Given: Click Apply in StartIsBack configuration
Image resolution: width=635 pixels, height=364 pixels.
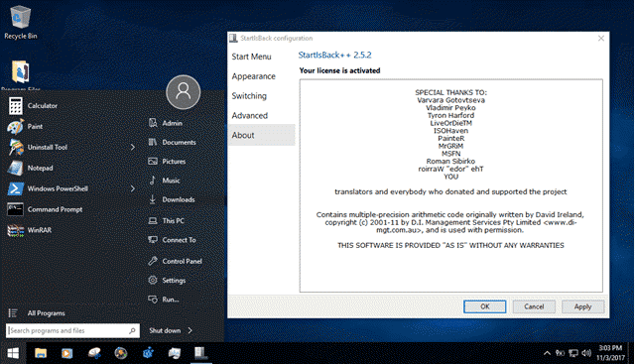Looking at the screenshot, I should click(x=582, y=306).
